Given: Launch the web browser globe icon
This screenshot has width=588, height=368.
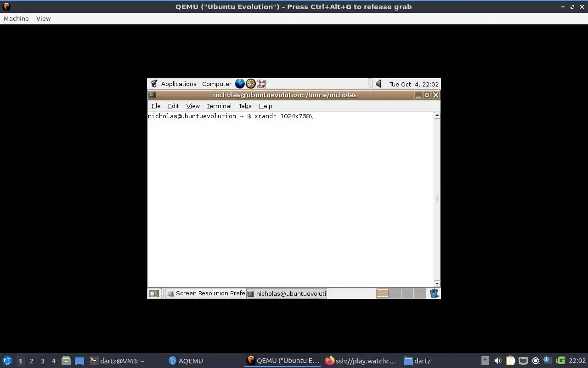Looking at the screenshot, I should [240, 84].
